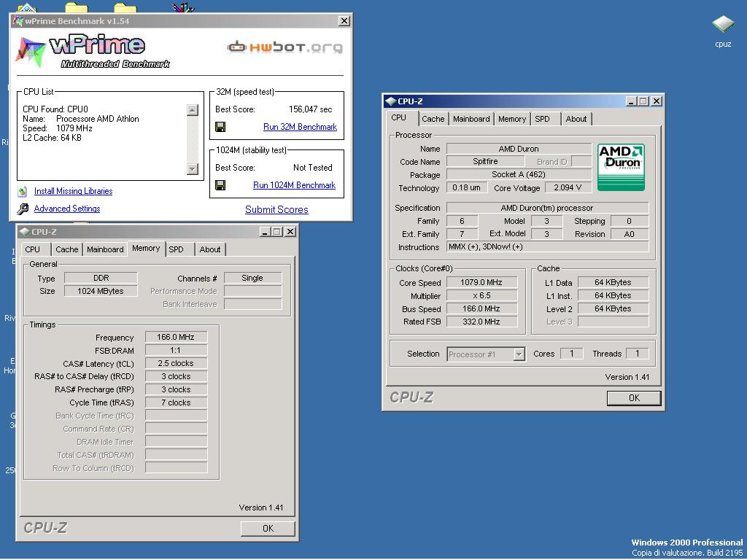Viewport: 747px width, 560px height.
Task: Minimize the CPU-Z memory window
Action: click(266, 231)
